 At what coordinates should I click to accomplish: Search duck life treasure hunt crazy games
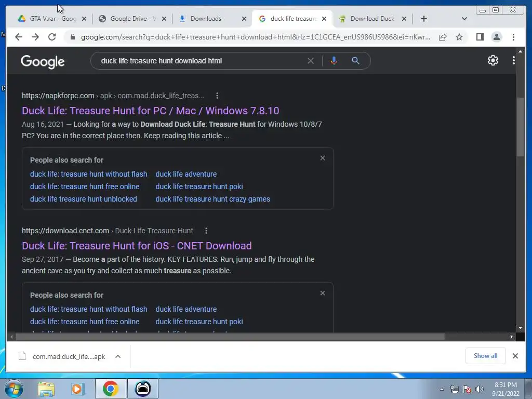212,199
